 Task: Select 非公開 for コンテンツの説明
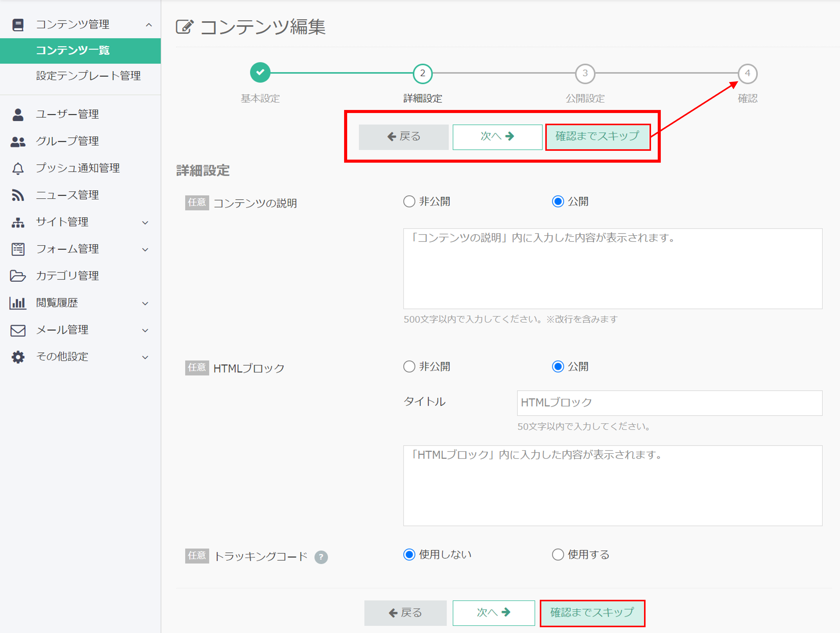pos(409,202)
